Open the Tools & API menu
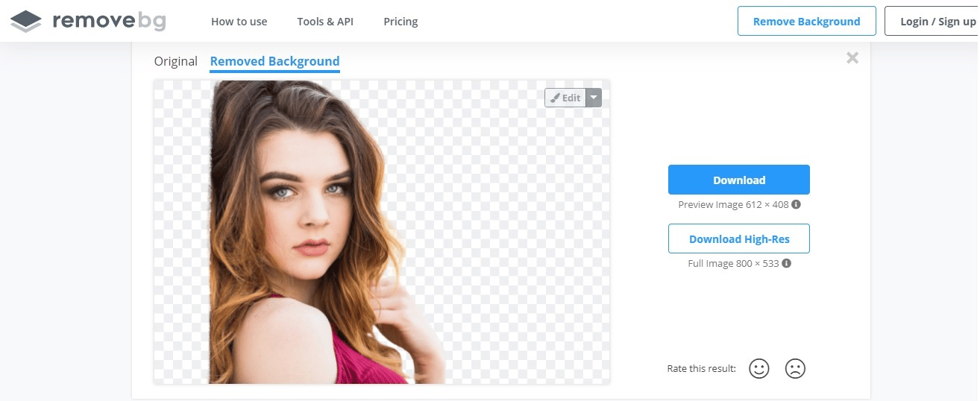This screenshot has width=980, height=401. pos(325,22)
